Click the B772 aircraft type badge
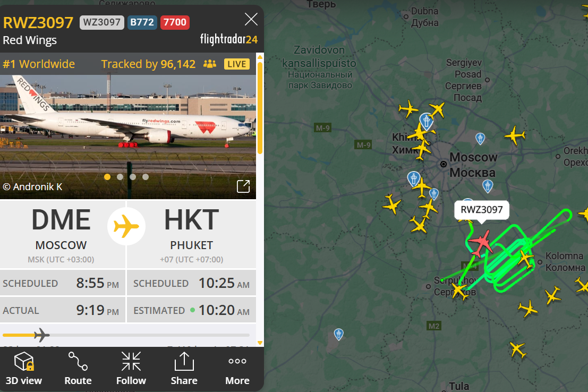The height and width of the screenshot is (392, 588). coord(142,22)
